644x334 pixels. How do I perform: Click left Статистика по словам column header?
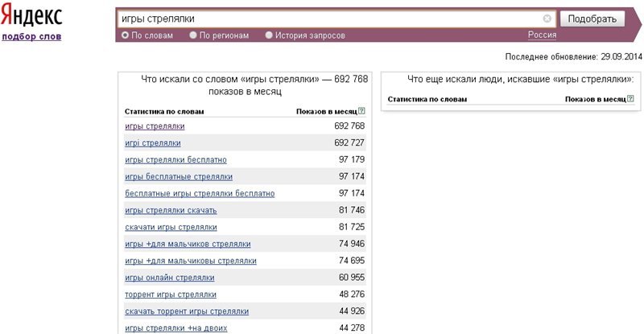[x=164, y=111]
